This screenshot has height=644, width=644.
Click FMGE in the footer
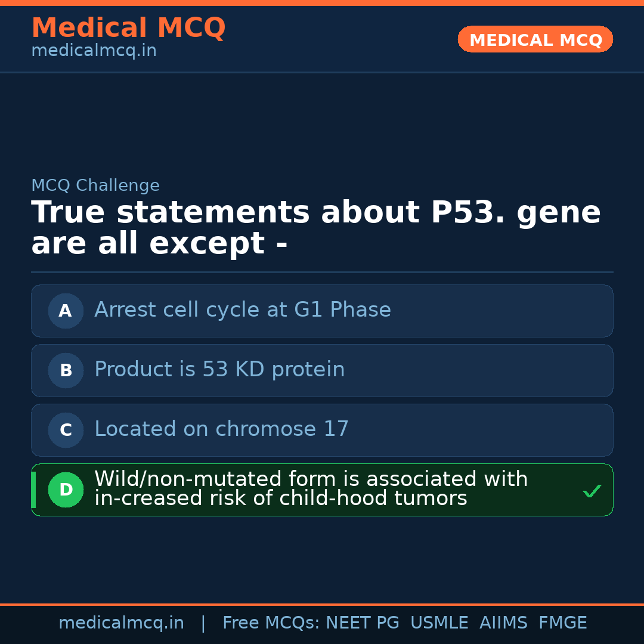click(562, 623)
